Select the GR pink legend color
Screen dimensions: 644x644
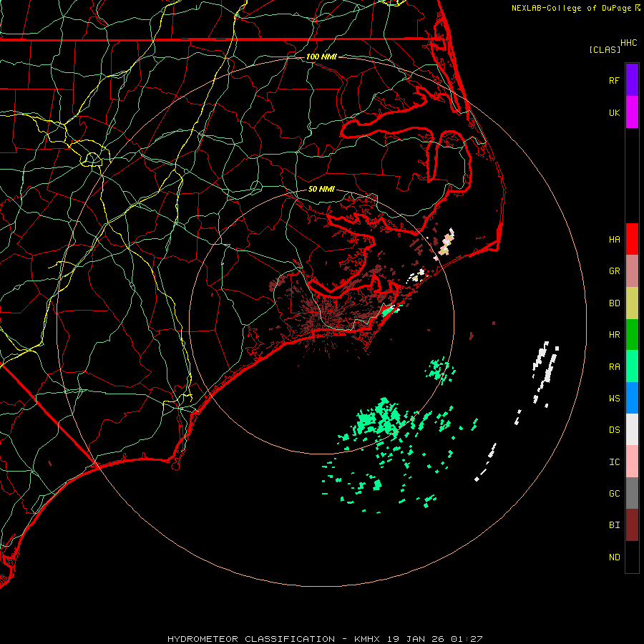tap(632, 271)
